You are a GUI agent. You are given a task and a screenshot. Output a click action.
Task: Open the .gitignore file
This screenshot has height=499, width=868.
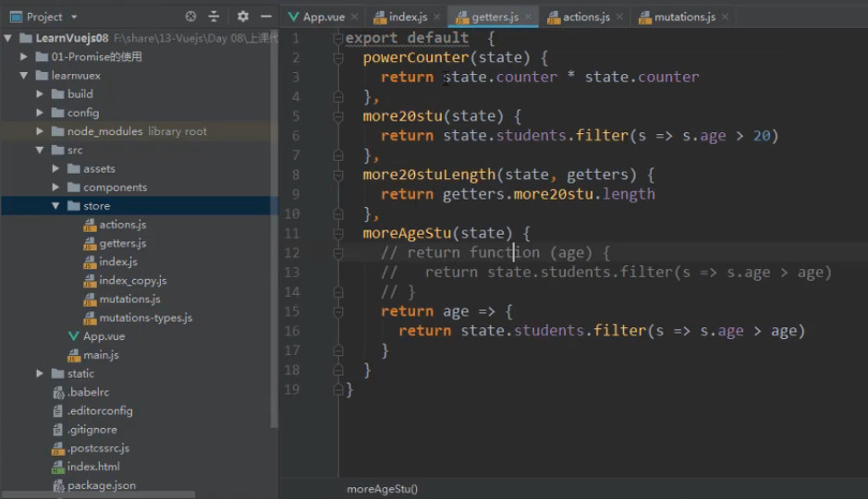point(92,430)
